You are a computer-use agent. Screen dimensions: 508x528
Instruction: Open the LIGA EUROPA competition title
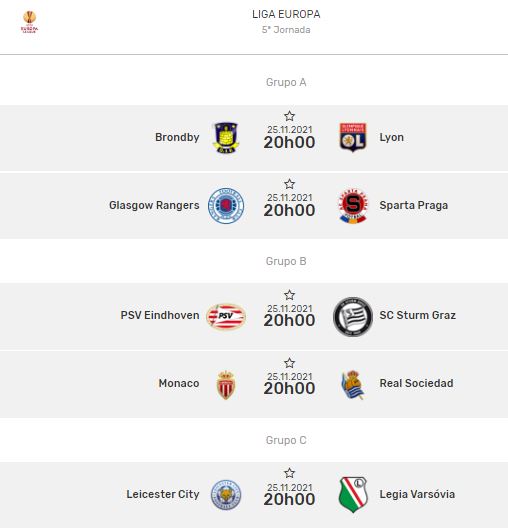286,14
